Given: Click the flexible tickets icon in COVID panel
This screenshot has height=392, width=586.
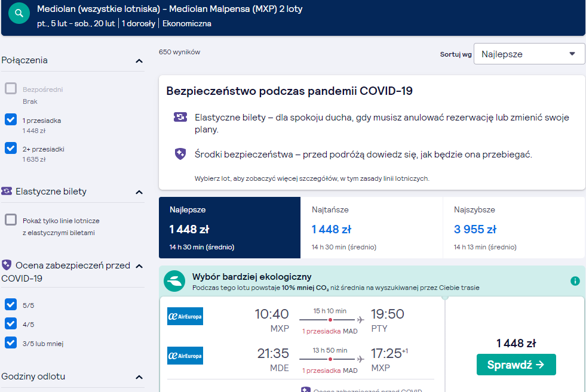Looking at the screenshot, I should coord(180,117).
